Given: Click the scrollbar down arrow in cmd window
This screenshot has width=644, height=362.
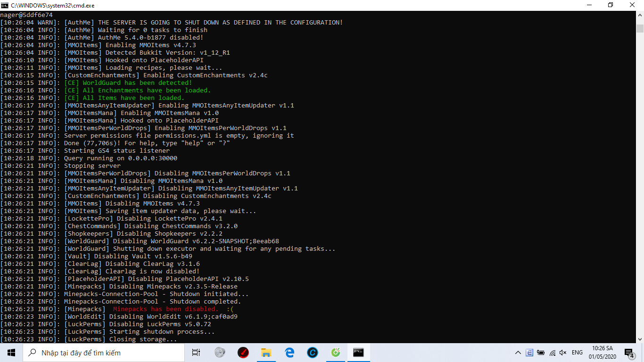Looking at the screenshot, I should tap(640, 339).
